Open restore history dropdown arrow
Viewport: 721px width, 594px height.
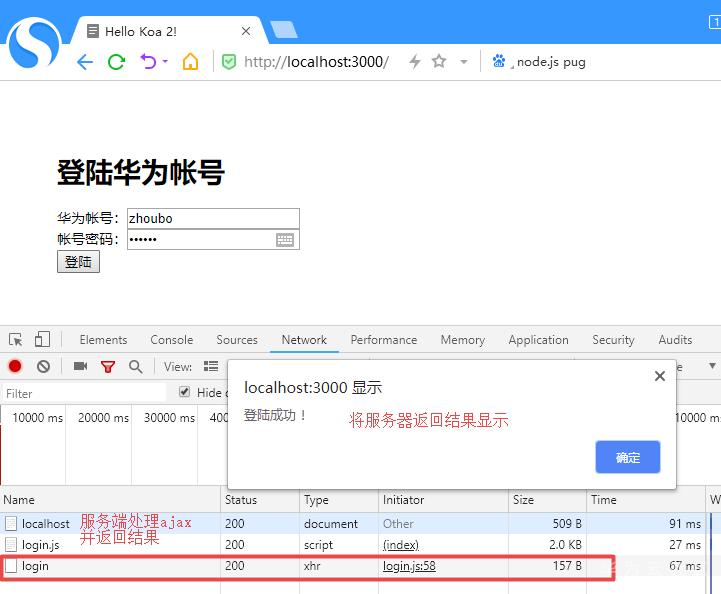click(165, 61)
